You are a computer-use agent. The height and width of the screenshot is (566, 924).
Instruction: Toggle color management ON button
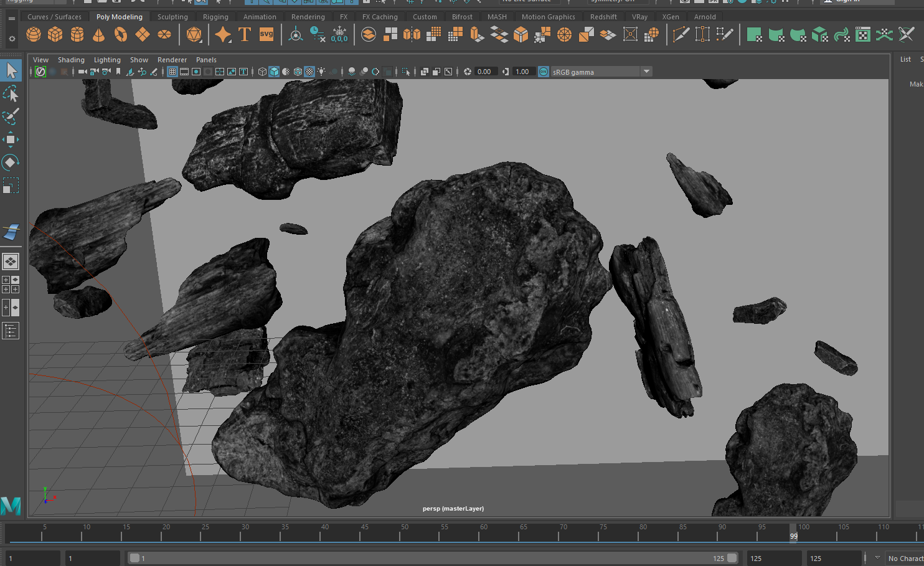click(x=543, y=72)
